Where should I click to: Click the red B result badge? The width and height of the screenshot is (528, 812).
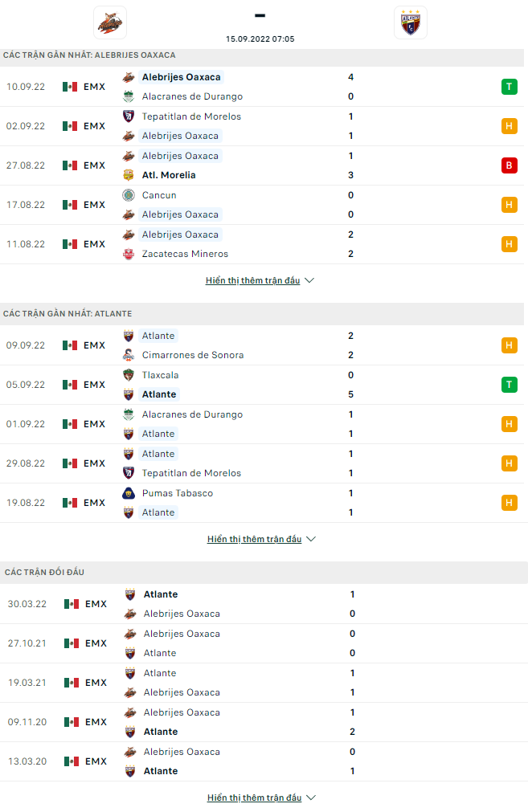(x=509, y=165)
